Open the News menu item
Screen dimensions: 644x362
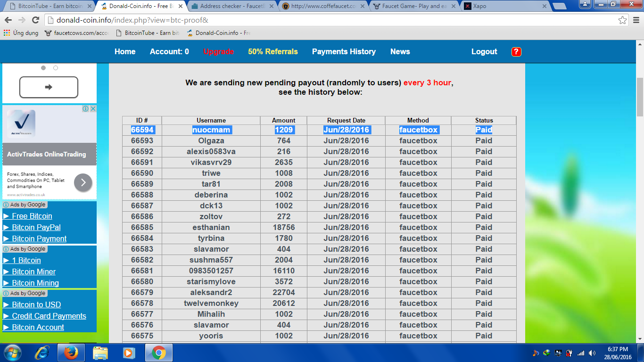[400, 52]
